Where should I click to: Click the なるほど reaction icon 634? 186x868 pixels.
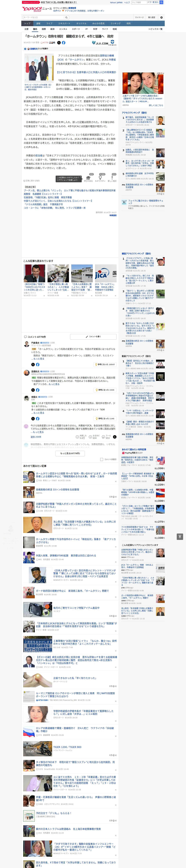point(91,437)
